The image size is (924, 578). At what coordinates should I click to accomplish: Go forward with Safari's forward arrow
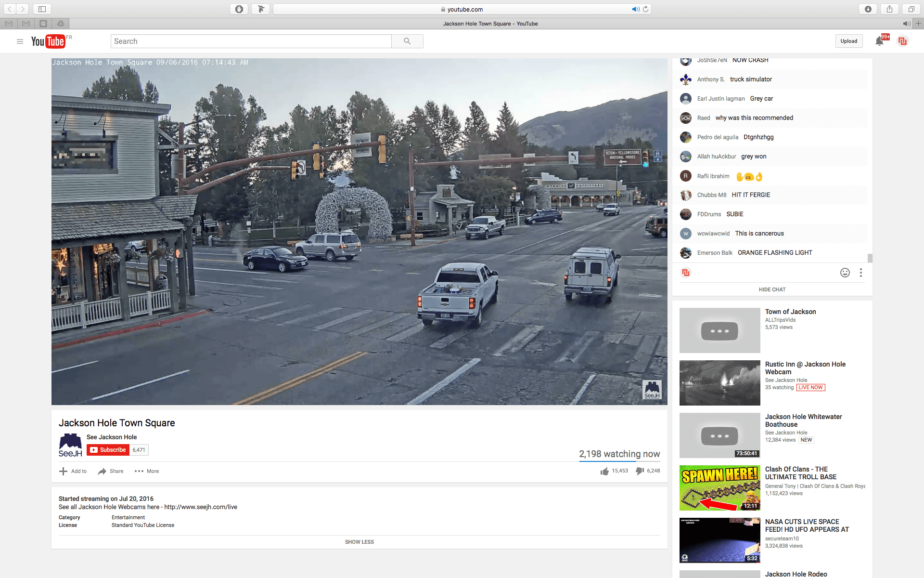[x=23, y=9]
